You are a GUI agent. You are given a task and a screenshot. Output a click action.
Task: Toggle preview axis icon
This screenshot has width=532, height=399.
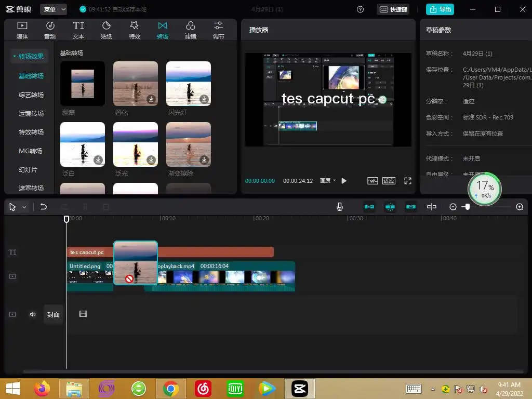pyautogui.click(x=432, y=207)
